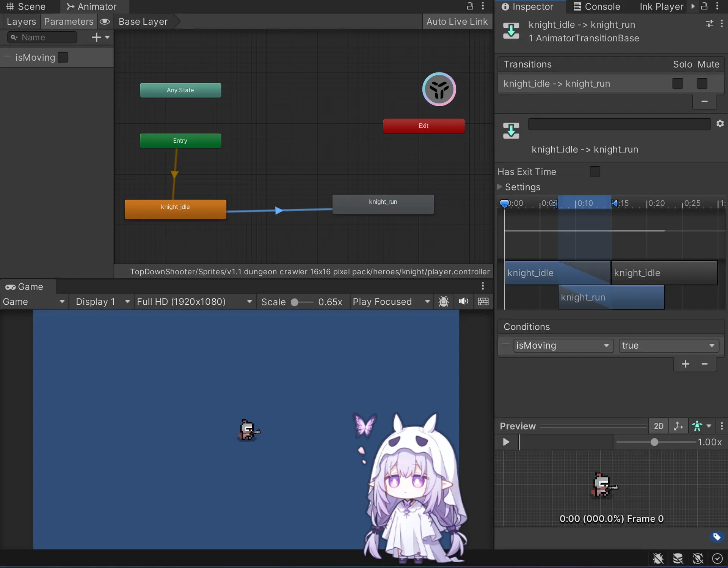Click the Auto Live Link button
This screenshot has height=568, width=728.
457,22
